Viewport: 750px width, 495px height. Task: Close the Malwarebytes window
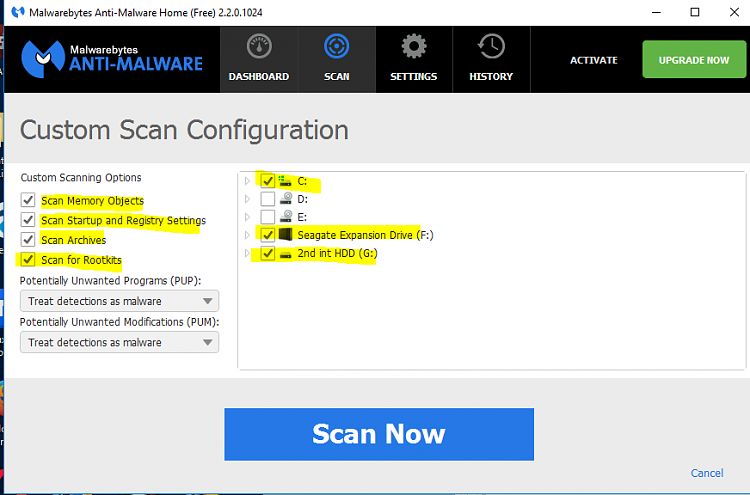(x=734, y=12)
